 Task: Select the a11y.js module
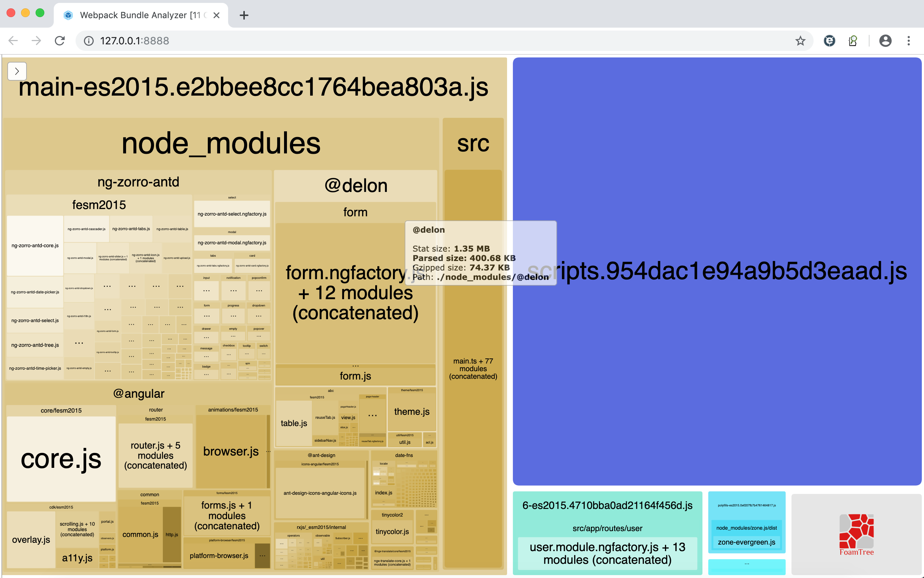click(77, 558)
